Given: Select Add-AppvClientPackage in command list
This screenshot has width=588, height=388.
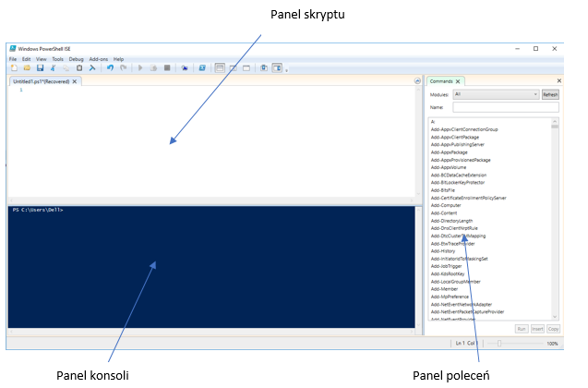Looking at the screenshot, I should (455, 138).
